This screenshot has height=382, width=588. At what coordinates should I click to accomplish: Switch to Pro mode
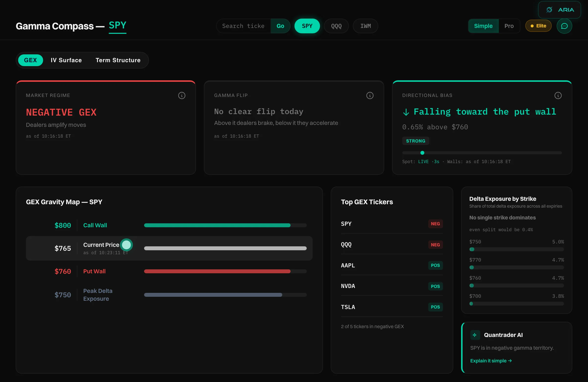pyautogui.click(x=509, y=26)
